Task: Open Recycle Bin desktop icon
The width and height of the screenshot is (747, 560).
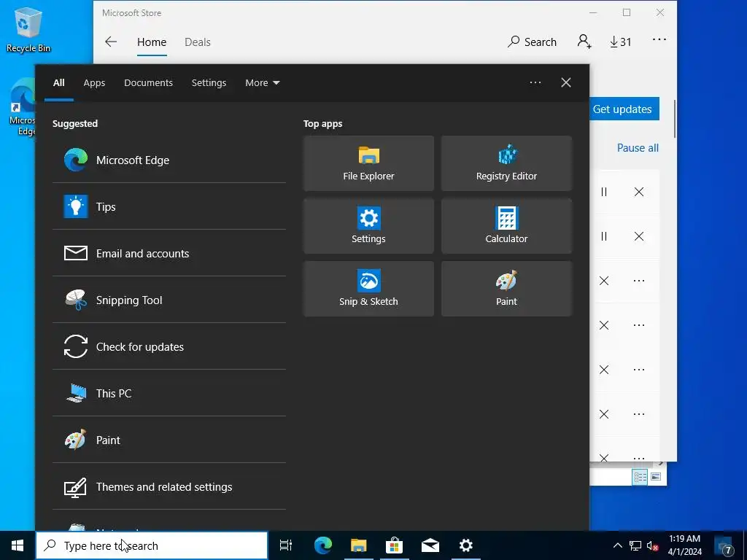Action: [x=28, y=29]
